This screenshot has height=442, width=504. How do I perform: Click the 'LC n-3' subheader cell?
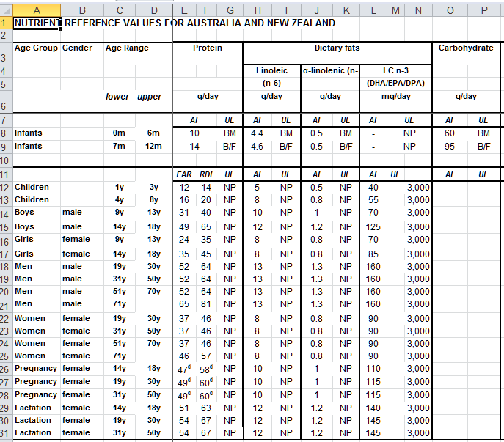[x=395, y=70]
